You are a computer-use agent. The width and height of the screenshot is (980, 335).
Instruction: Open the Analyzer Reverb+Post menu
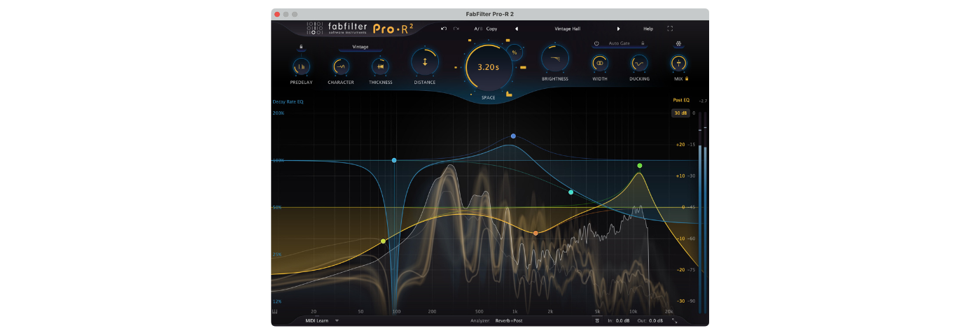pyautogui.click(x=509, y=321)
